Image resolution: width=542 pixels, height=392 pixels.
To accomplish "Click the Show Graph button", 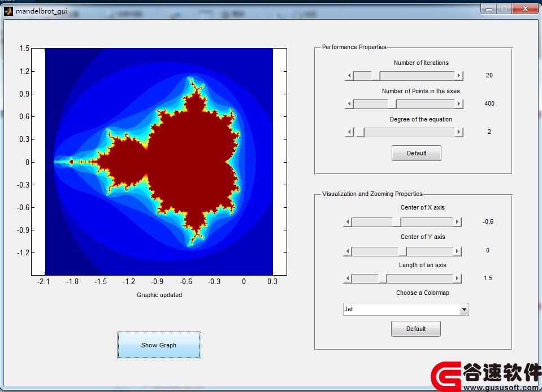I will point(159,345).
